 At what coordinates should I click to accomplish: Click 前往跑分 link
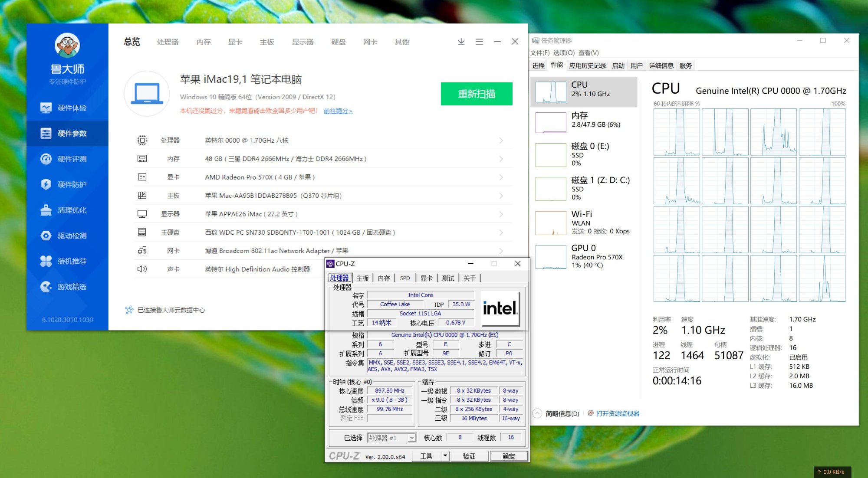pos(338,111)
